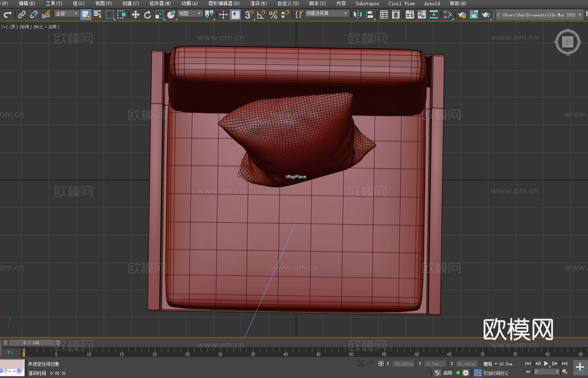Open reference coordinate dropdown 视图

pos(190,13)
